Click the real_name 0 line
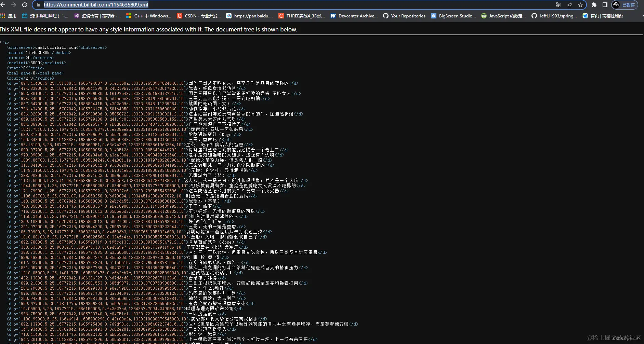This screenshot has height=344, width=644. click(x=35, y=73)
